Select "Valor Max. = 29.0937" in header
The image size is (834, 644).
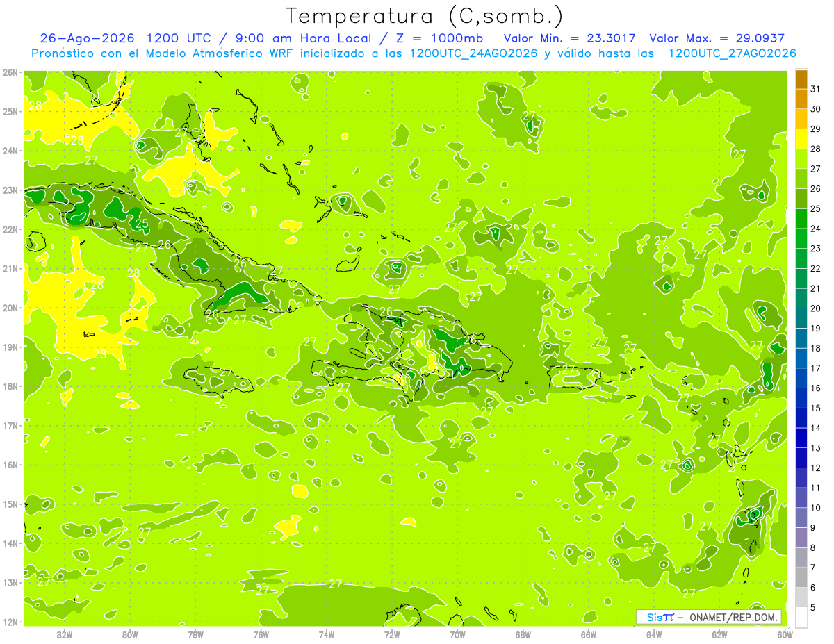pos(717,38)
